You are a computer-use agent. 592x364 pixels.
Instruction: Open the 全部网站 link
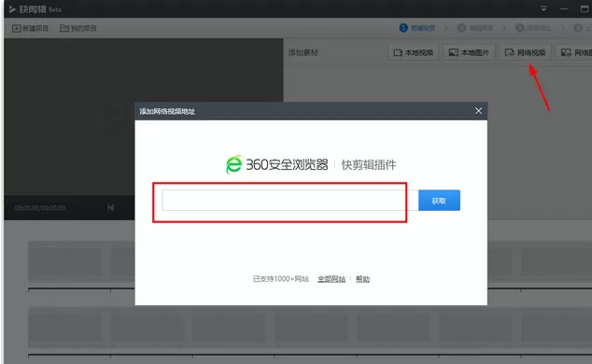331,279
